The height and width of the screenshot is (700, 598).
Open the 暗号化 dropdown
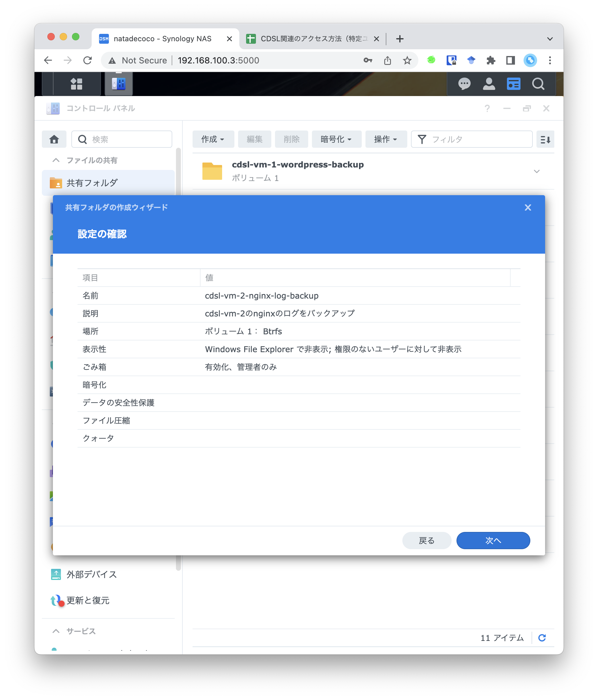(x=336, y=139)
